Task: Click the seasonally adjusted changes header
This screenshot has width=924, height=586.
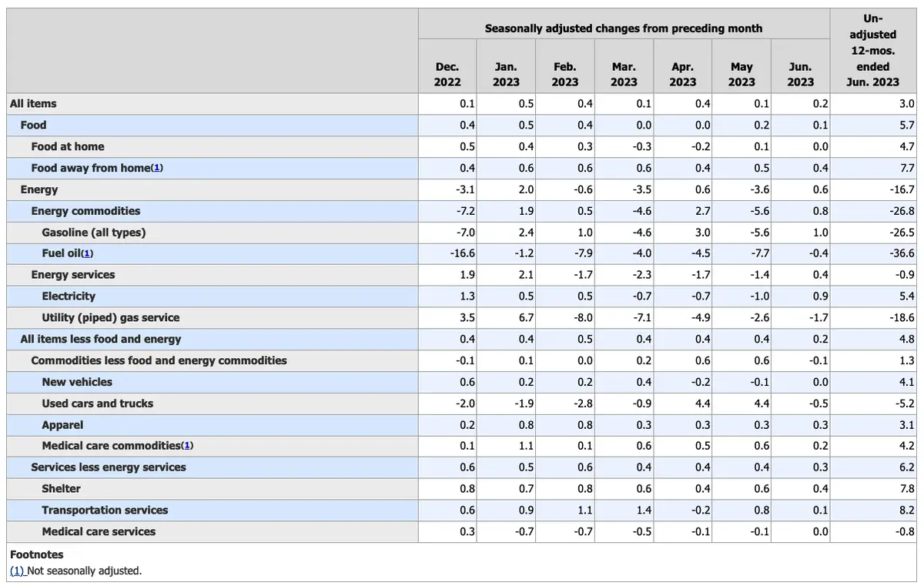Action: pyautogui.click(x=624, y=28)
